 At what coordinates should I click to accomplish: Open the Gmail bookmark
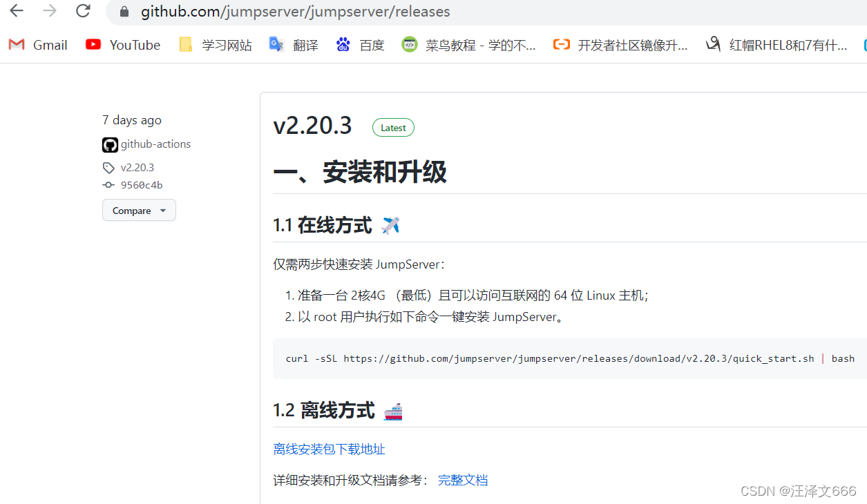[38, 45]
